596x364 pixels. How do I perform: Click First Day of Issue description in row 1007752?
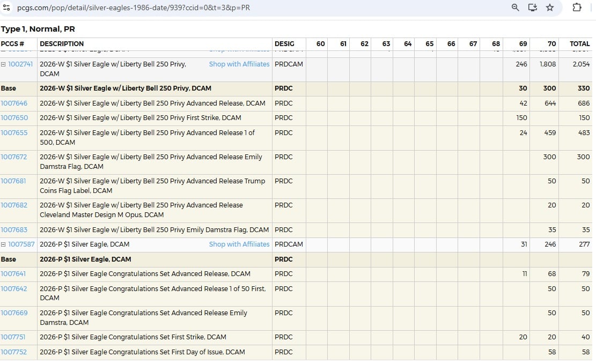click(142, 352)
